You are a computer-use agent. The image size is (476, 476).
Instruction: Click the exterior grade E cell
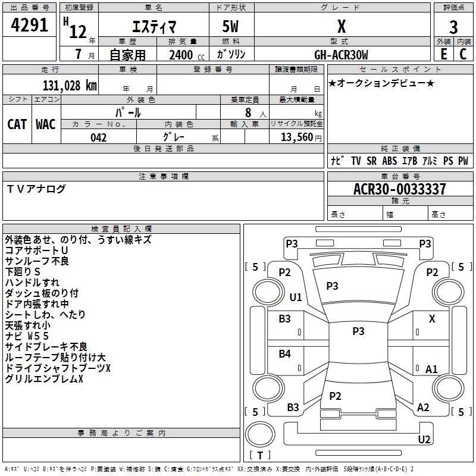(443, 54)
